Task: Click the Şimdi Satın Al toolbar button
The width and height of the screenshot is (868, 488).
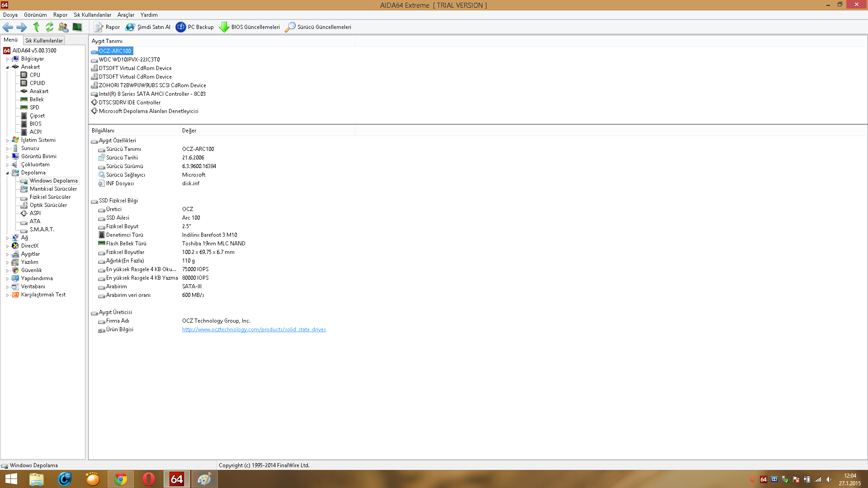Action: 148,27
